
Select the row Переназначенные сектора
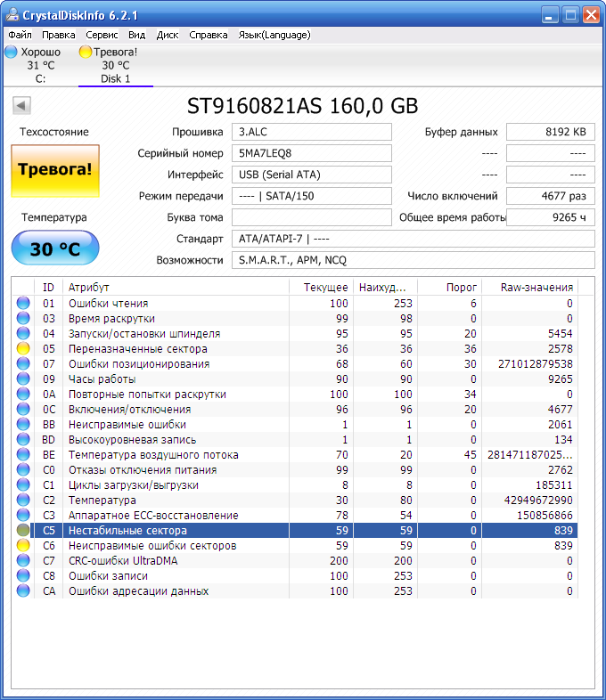click(x=295, y=348)
